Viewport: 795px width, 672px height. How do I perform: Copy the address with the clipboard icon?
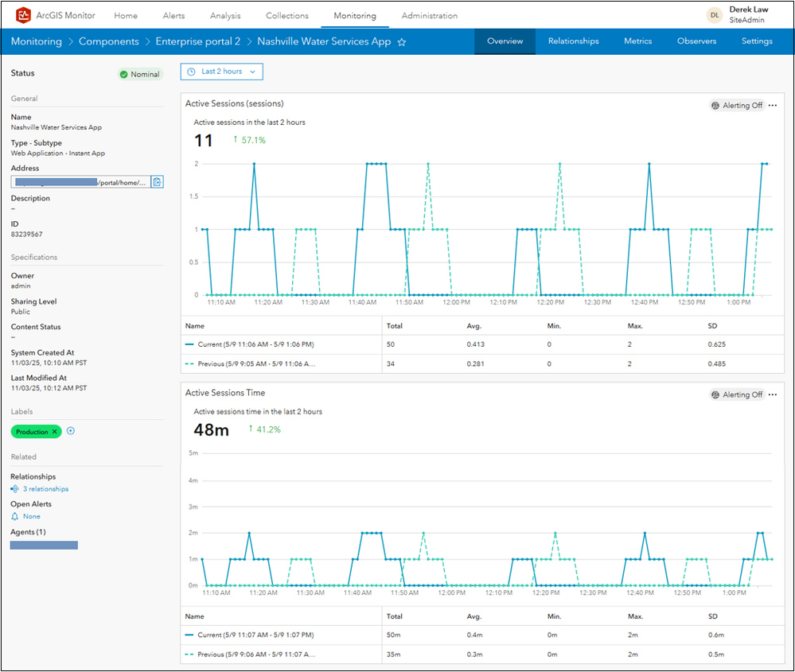point(158,182)
